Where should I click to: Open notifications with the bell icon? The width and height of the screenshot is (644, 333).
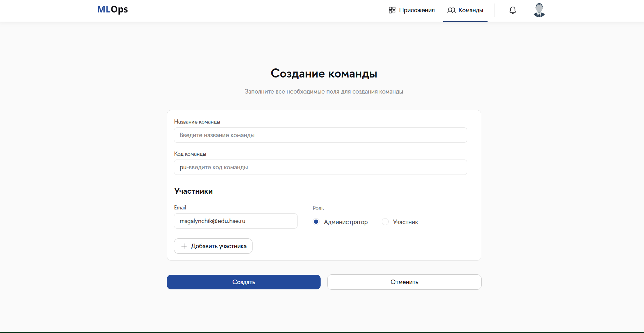tap(512, 10)
